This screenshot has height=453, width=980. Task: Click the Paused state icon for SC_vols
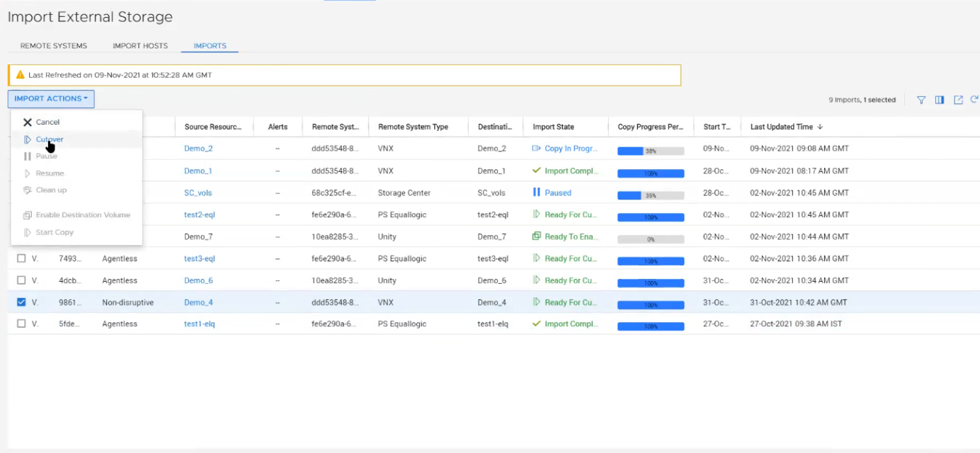click(x=536, y=193)
